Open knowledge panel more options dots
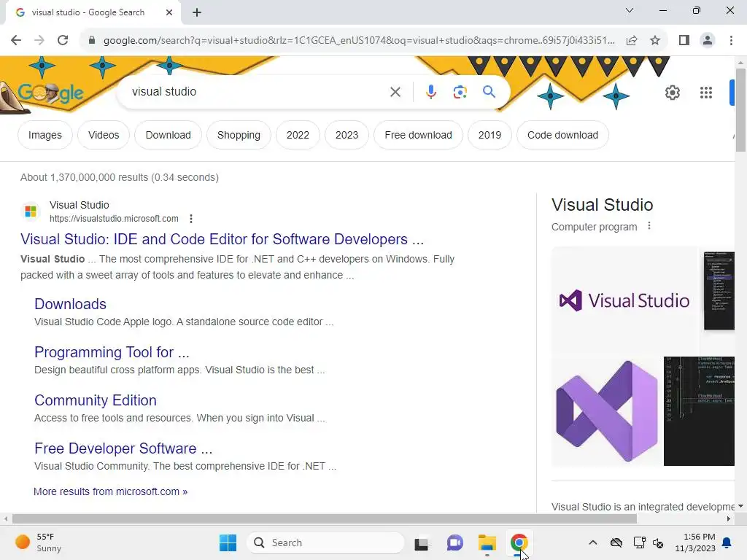Viewport: 747px width, 560px height. point(649,226)
